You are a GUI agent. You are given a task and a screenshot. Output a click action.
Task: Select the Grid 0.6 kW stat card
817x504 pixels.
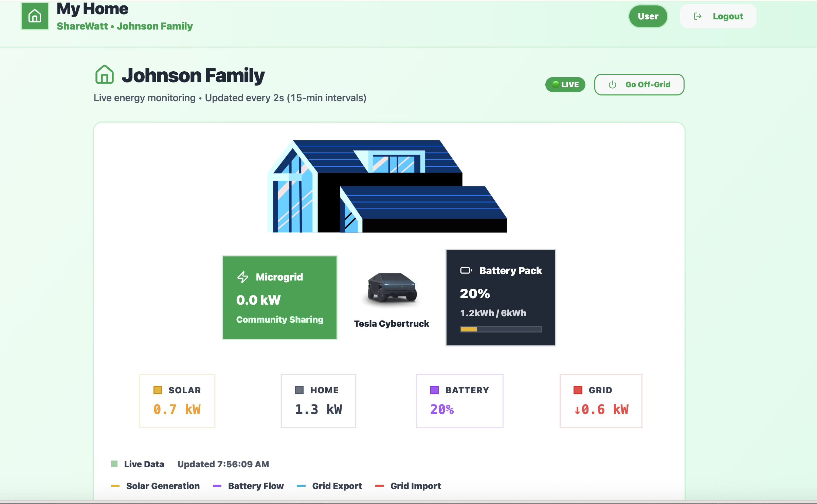[601, 401]
